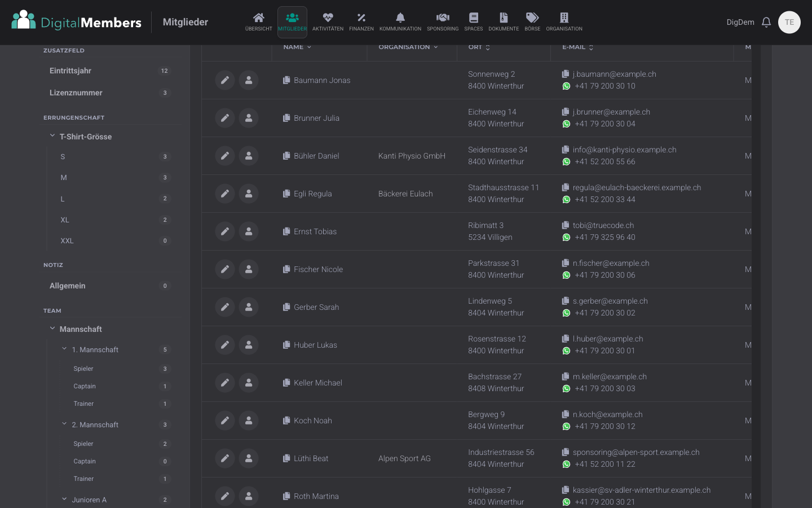Open profile icon for Baumann Jonas

249,80
